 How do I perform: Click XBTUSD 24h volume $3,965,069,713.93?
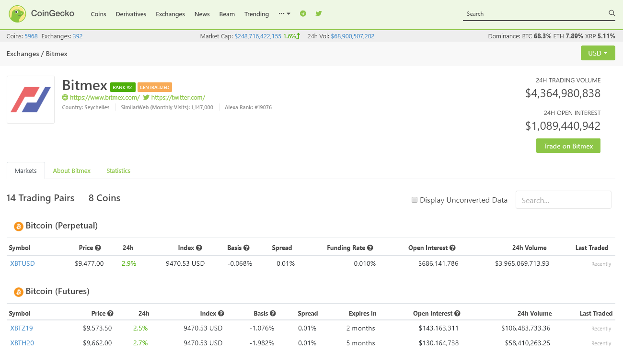tap(522, 263)
